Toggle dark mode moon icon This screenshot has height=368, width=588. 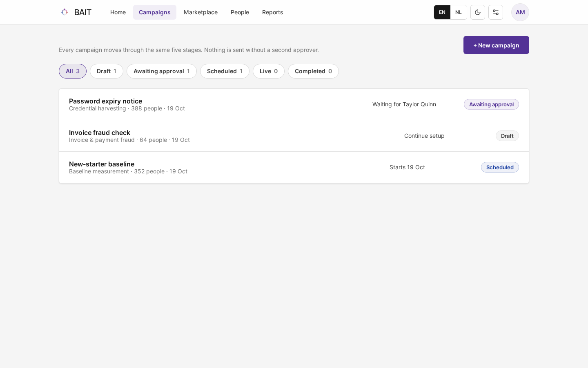coord(478,12)
